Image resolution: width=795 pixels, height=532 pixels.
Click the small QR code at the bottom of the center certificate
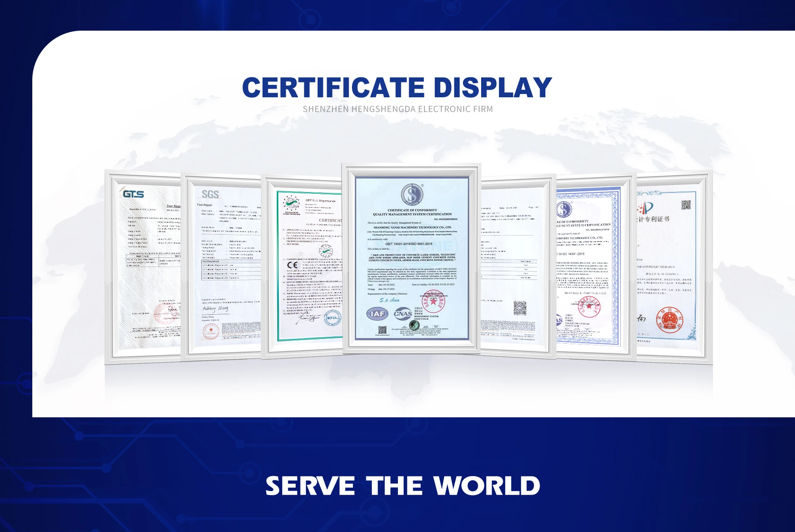[382, 330]
